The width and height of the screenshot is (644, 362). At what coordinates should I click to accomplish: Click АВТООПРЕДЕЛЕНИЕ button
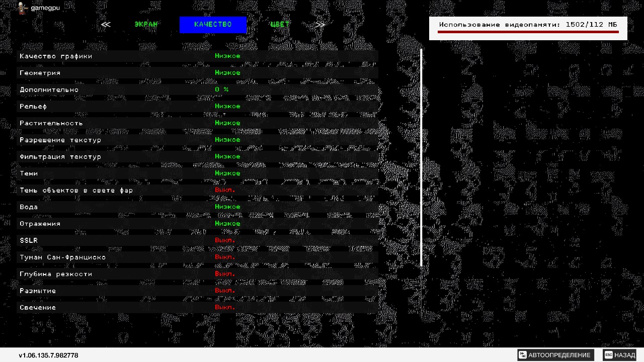point(555,355)
